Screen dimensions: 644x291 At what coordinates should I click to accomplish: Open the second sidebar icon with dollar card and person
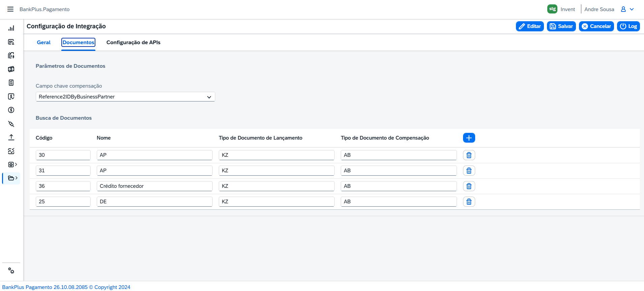(x=11, y=42)
